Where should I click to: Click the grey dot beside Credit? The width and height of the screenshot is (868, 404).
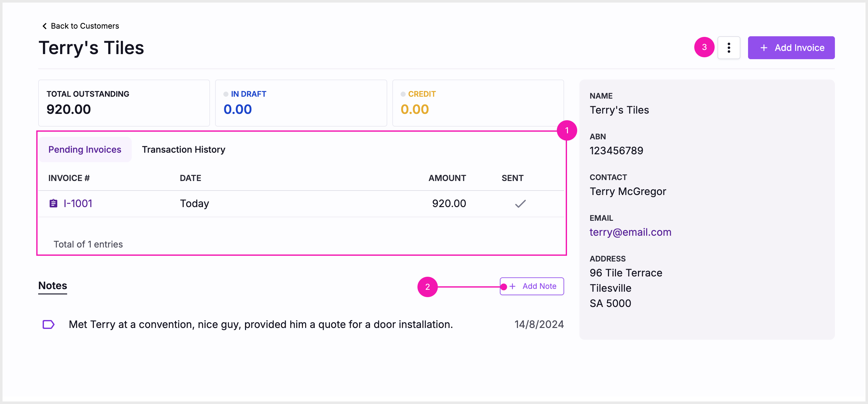(403, 94)
